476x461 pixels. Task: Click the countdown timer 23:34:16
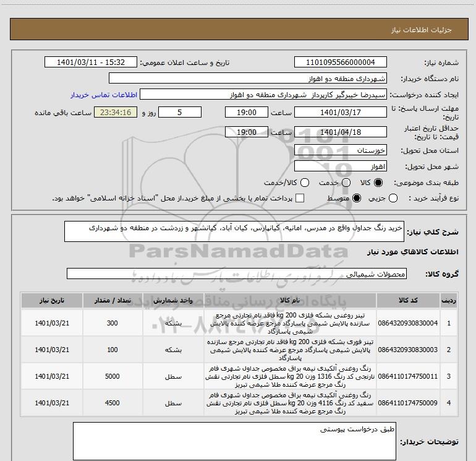[116, 112]
